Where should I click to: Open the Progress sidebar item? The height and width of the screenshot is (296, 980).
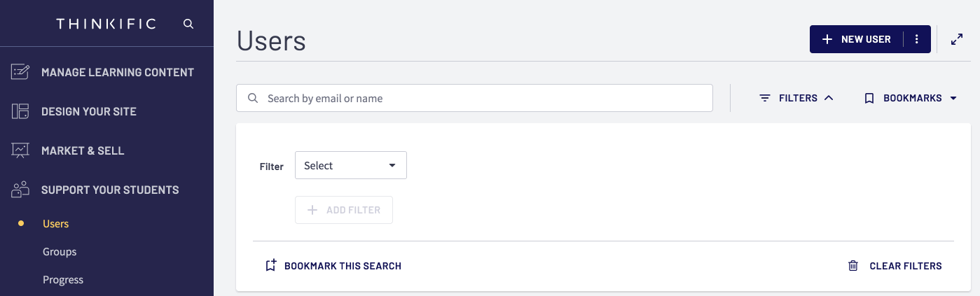tap(63, 280)
